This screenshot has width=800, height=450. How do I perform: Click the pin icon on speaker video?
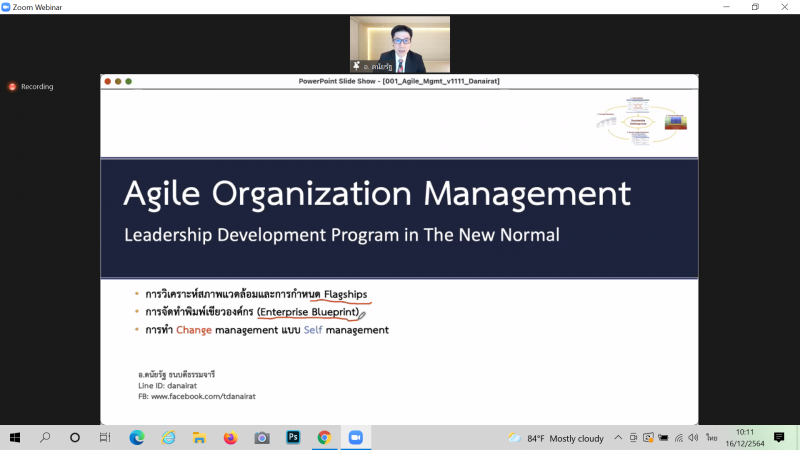point(356,66)
